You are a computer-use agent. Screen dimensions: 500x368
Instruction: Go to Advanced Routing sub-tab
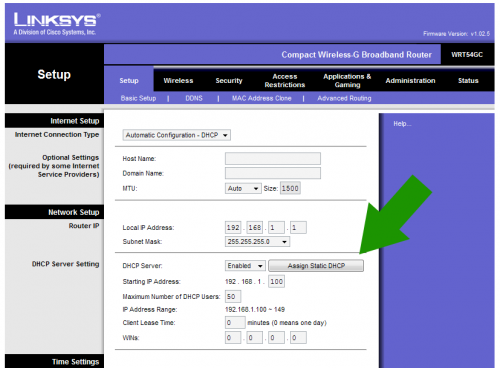pyautogui.click(x=344, y=98)
